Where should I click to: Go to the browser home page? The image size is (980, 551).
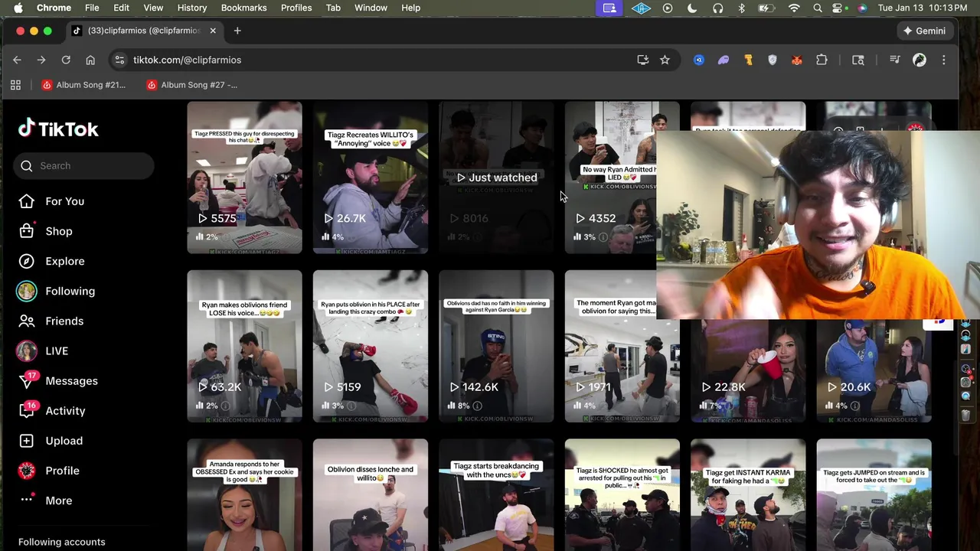(x=90, y=60)
